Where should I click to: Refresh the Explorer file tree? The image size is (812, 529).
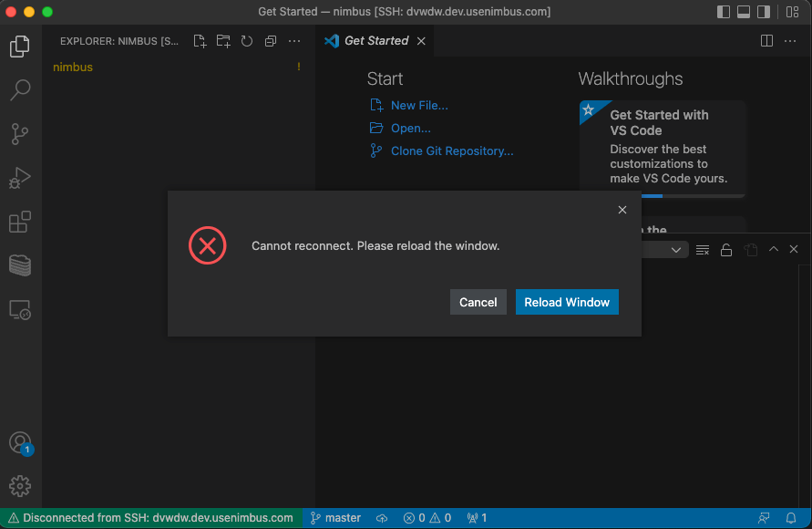(247, 41)
